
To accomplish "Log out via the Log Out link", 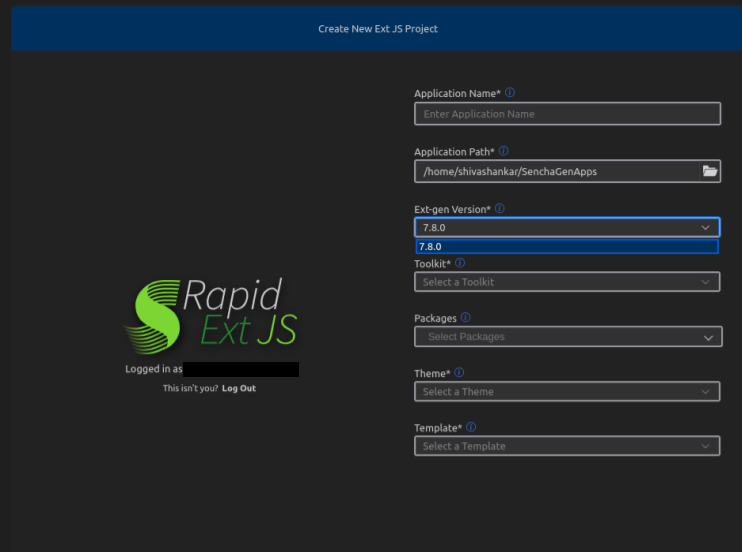I will (x=239, y=388).
